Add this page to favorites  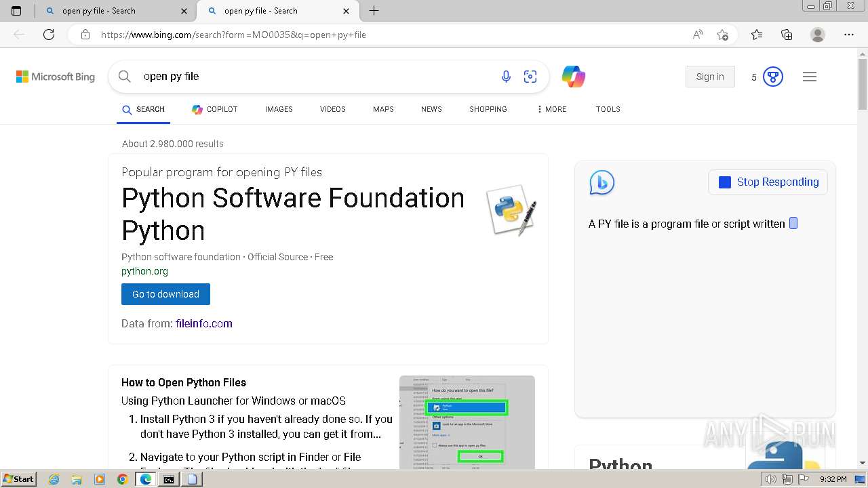722,35
